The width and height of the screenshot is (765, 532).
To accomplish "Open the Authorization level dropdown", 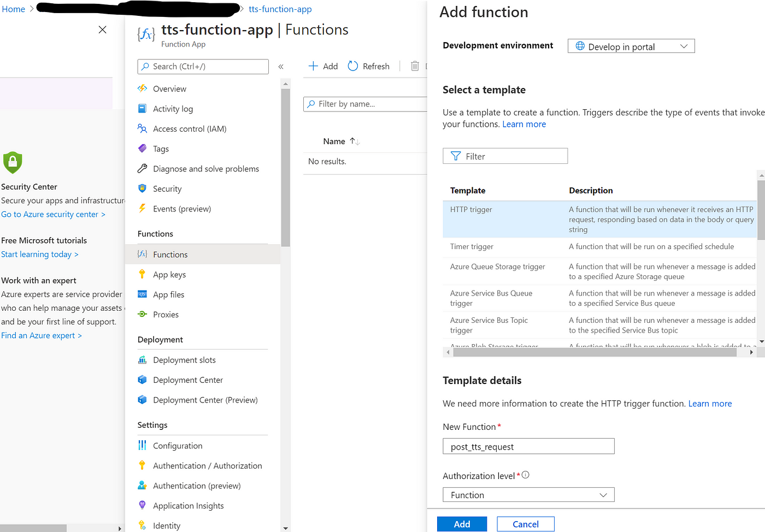I will (x=528, y=495).
